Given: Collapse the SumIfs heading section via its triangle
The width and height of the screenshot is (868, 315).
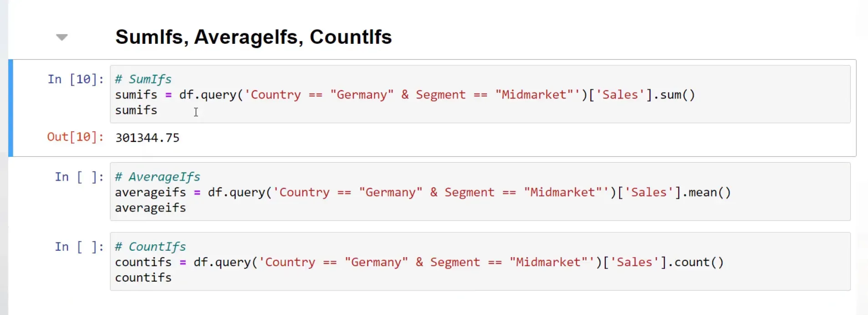Looking at the screenshot, I should pos(61,37).
